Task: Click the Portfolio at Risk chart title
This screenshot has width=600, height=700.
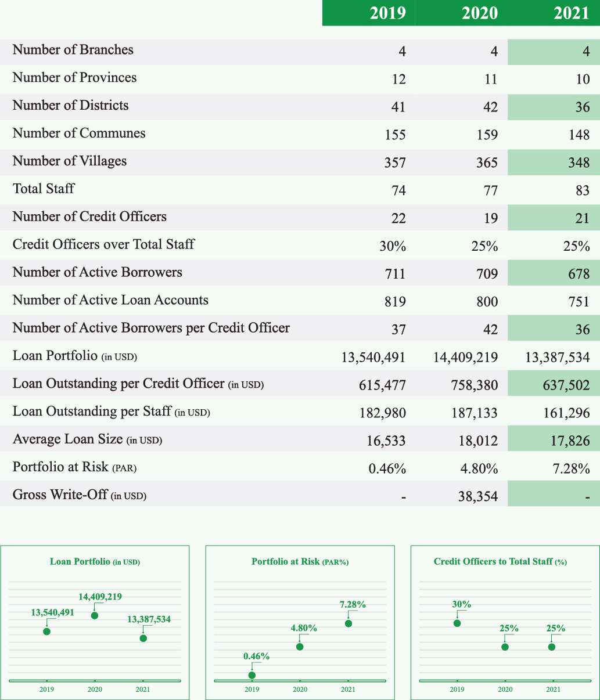Action: click(300, 562)
